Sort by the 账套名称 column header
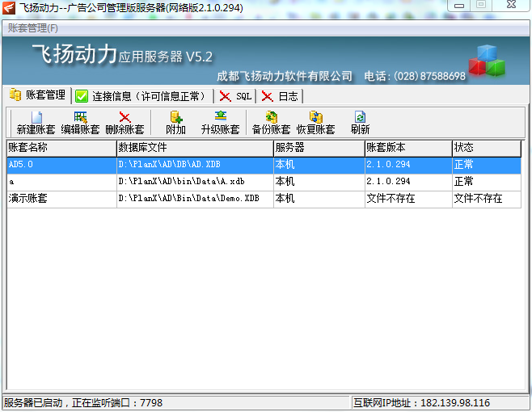532x412 pixels. click(61, 148)
